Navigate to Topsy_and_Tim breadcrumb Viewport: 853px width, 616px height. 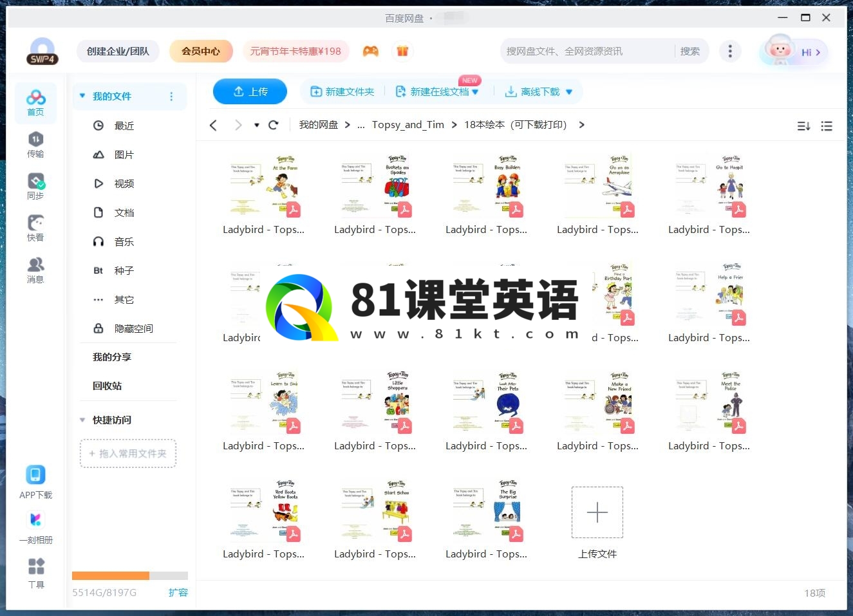click(408, 125)
